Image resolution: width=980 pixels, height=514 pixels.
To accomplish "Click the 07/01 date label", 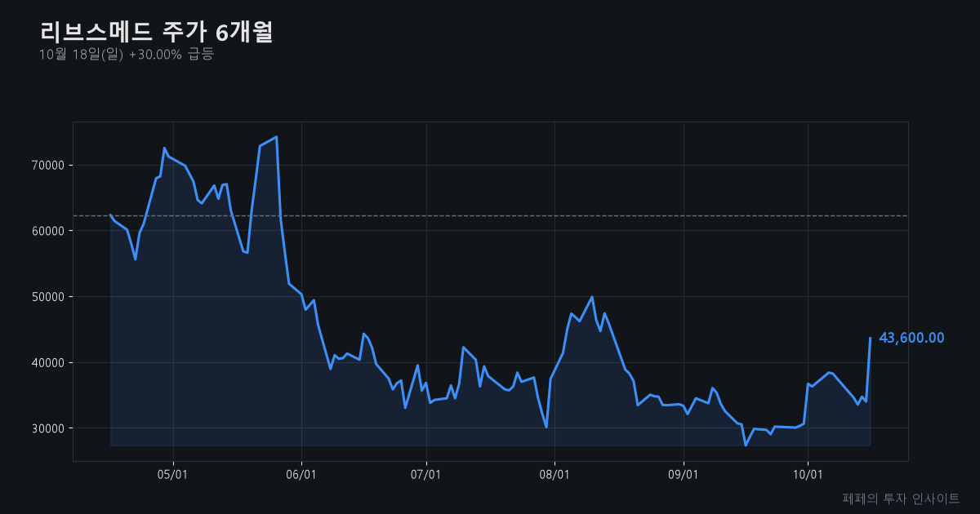I will coord(426,474).
